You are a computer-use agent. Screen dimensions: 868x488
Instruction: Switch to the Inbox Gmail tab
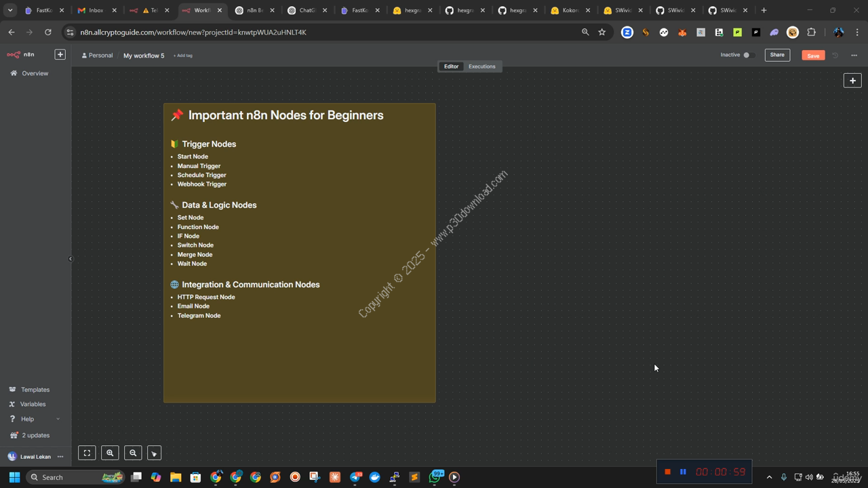pos(96,10)
